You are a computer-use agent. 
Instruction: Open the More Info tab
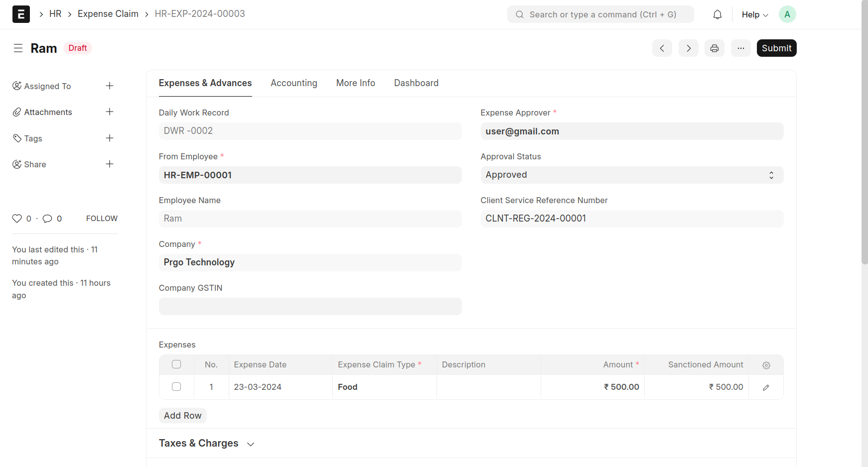[x=355, y=83]
